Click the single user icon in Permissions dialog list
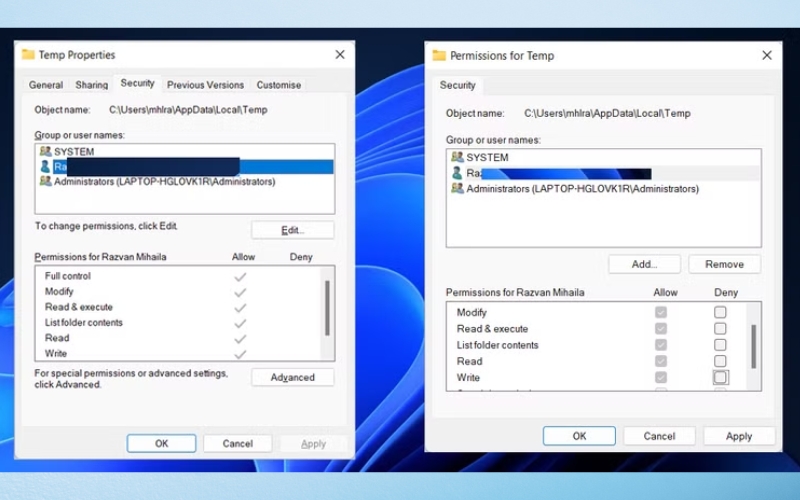This screenshot has height=500, width=800. [x=457, y=173]
